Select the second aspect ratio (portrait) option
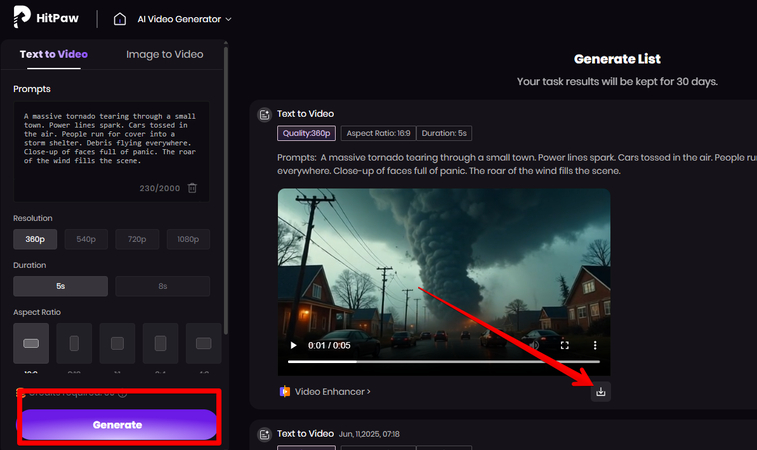The width and height of the screenshot is (757, 450). [x=74, y=343]
